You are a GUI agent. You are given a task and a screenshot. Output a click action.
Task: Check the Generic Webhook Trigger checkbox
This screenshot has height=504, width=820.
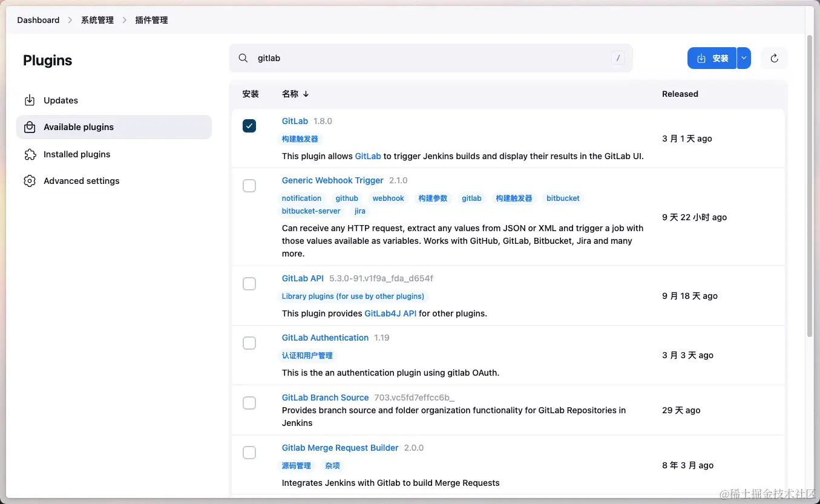249,186
